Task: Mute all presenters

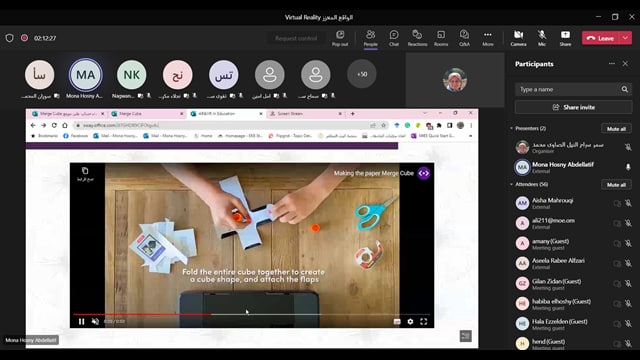Action: [x=616, y=129]
